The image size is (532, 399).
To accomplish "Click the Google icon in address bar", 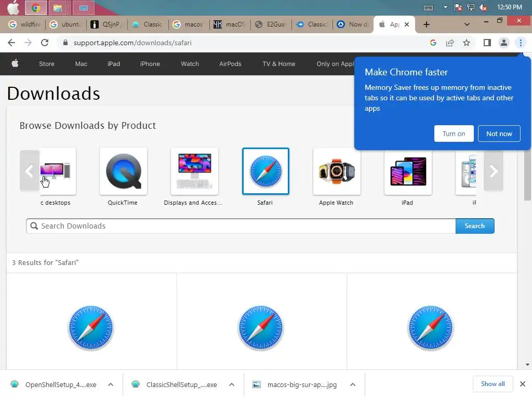I will click(x=433, y=43).
